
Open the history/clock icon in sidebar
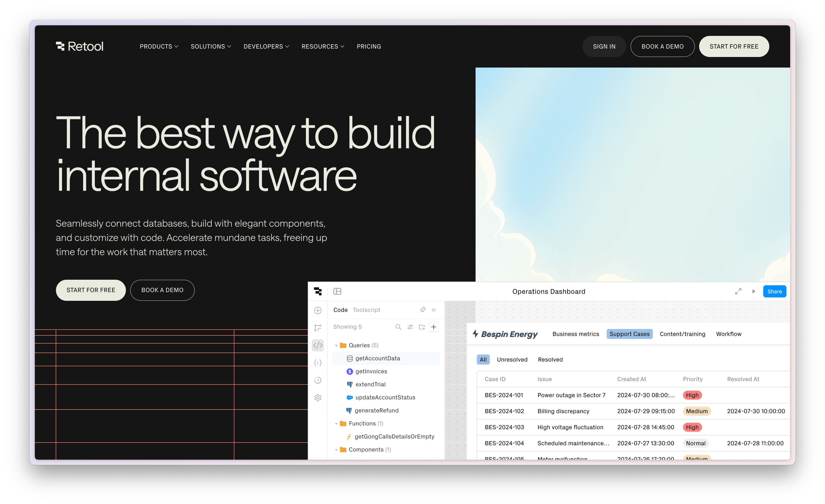pos(317,380)
